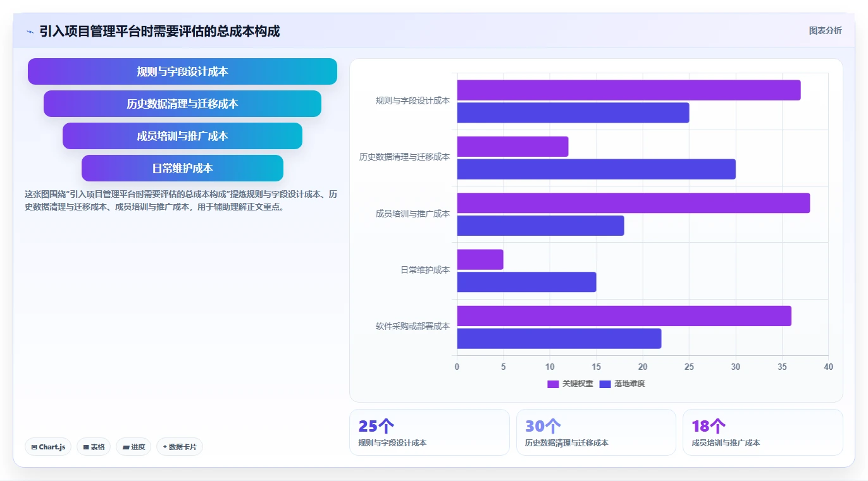Screen dimensions: 868x481
Task: Toggle the 落地难度 legend color swatch
Action: point(605,384)
